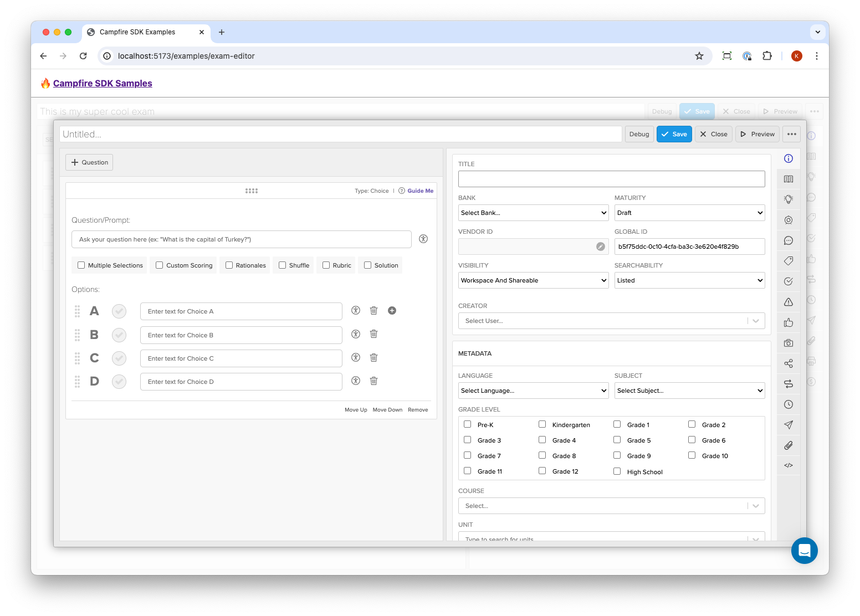This screenshot has width=860, height=616.
Task: Click Remove for the question
Action: [418, 410]
